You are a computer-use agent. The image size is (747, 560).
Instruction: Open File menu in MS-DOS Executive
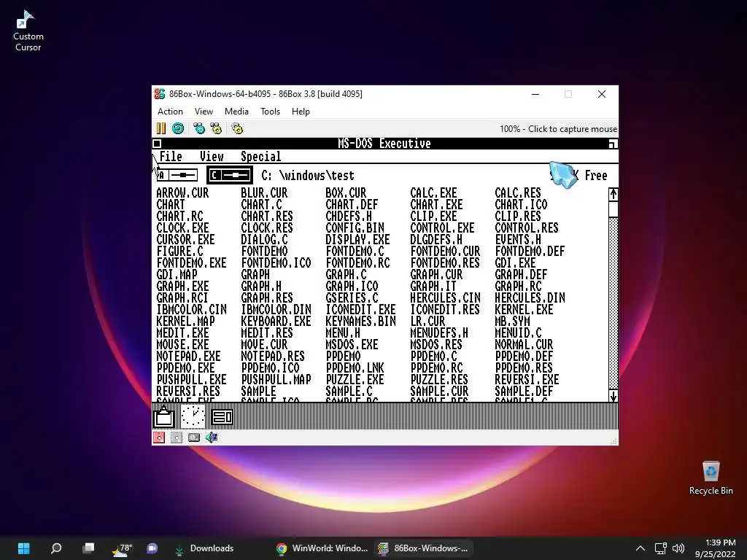pos(171,156)
